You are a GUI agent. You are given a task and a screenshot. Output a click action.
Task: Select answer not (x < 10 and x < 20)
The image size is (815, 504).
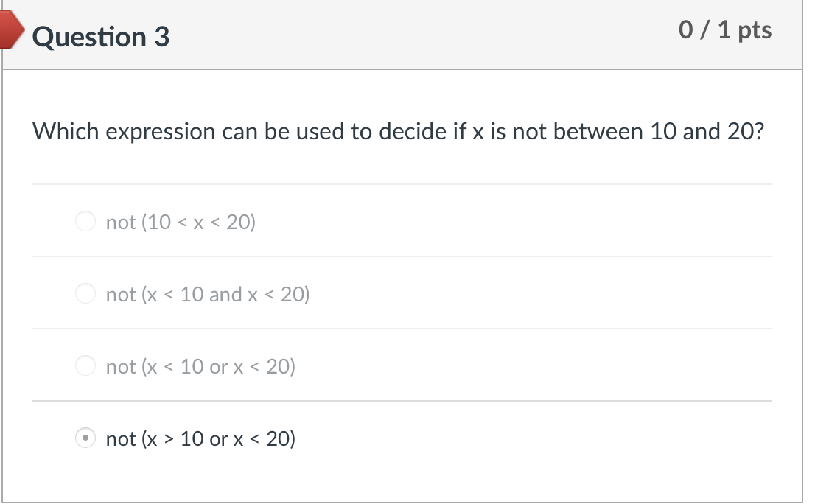(x=208, y=293)
